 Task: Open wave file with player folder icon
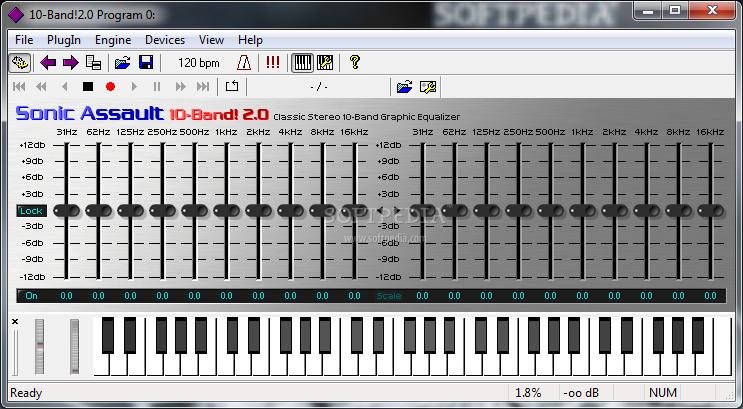coord(404,87)
